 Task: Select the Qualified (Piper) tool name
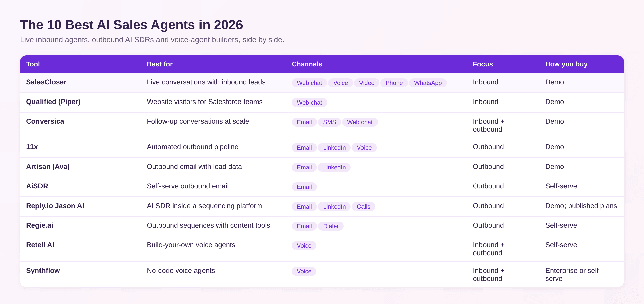click(x=53, y=102)
